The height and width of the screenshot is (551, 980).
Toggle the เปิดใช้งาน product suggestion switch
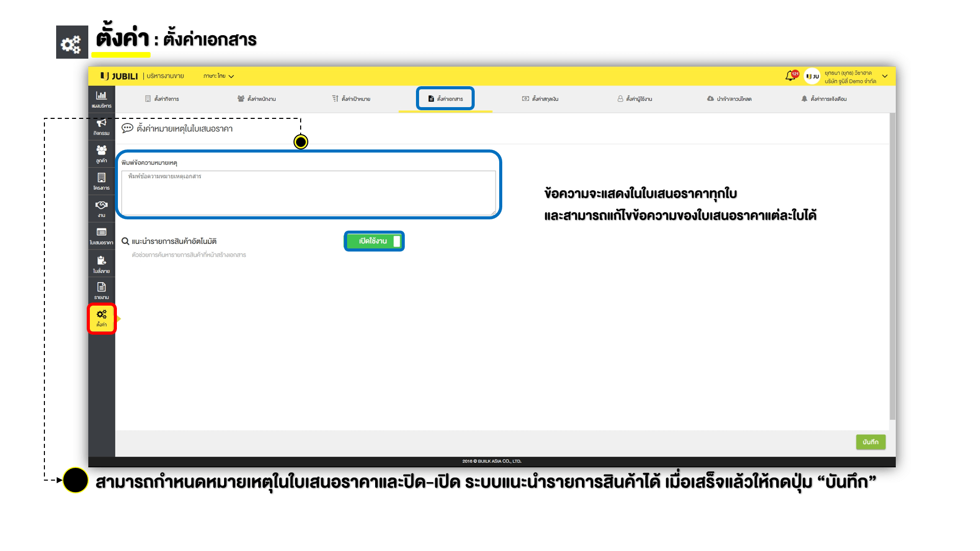[374, 241]
